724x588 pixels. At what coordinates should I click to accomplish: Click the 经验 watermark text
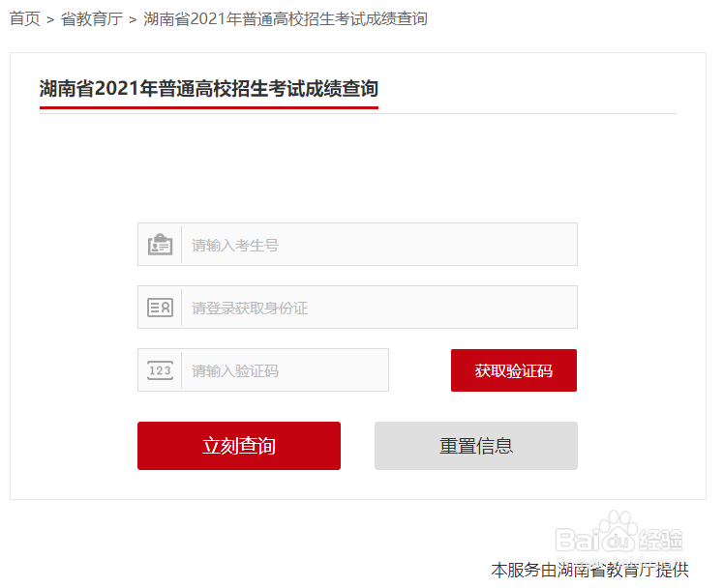[x=661, y=539]
